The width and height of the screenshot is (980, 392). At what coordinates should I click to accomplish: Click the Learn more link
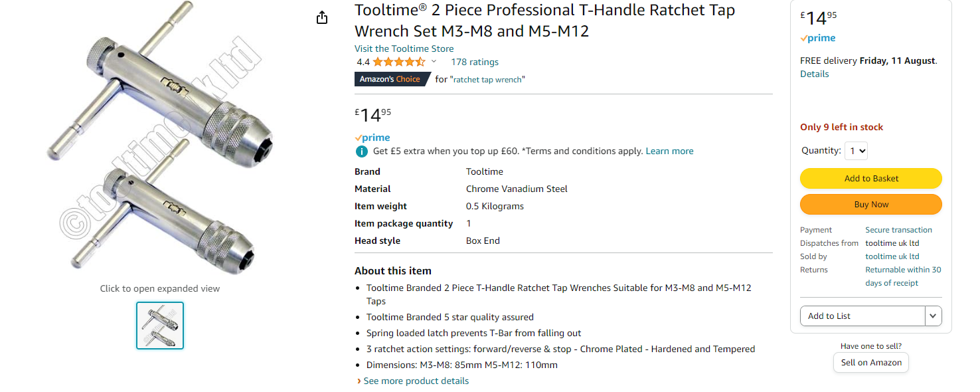669,151
